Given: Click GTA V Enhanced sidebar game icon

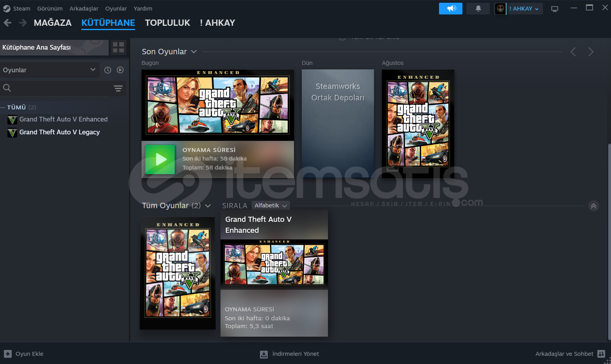Looking at the screenshot, I should [12, 120].
